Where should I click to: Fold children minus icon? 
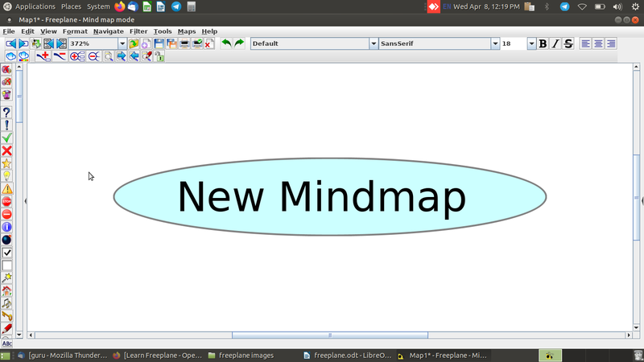click(x=94, y=56)
